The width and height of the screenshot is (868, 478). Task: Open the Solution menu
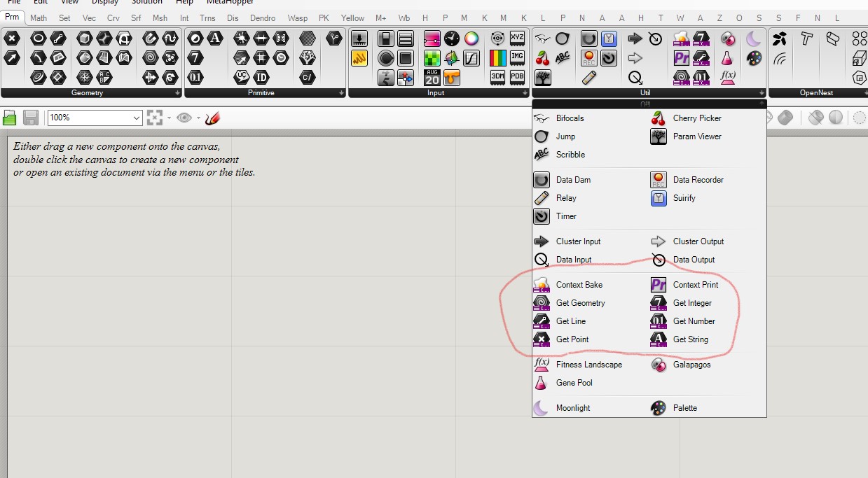(147, 3)
